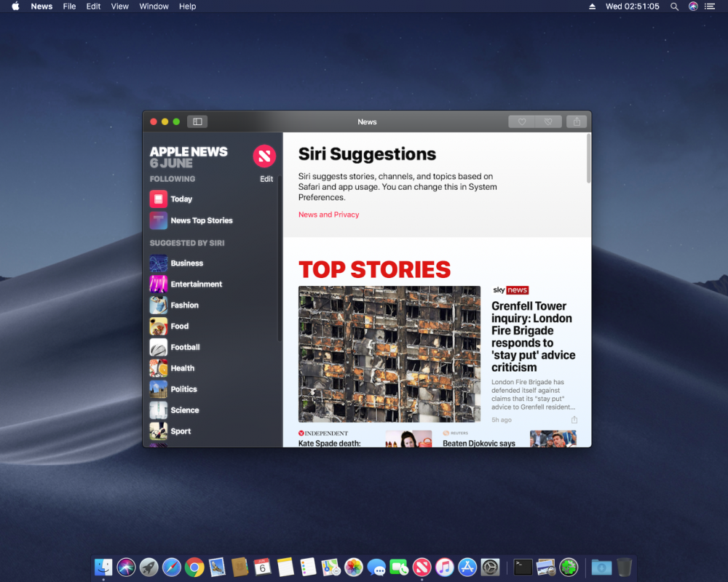Open the News app menu
The image size is (728, 582).
41,7
